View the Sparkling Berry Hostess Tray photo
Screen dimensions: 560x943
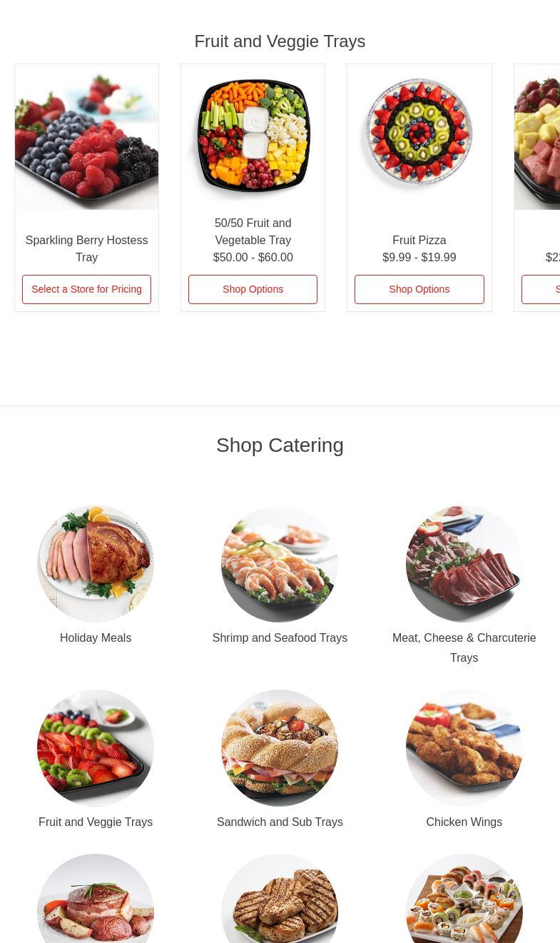[x=86, y=137]
